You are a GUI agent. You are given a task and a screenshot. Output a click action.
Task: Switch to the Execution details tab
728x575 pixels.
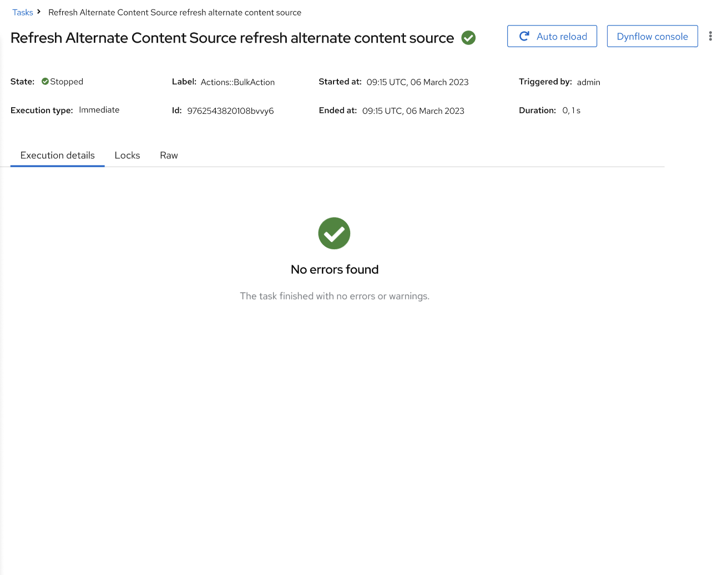tap(58, 155)
